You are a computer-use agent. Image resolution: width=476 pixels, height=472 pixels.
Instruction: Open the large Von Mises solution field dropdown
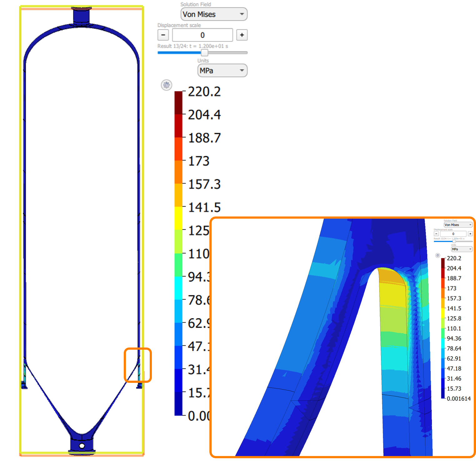214,14
